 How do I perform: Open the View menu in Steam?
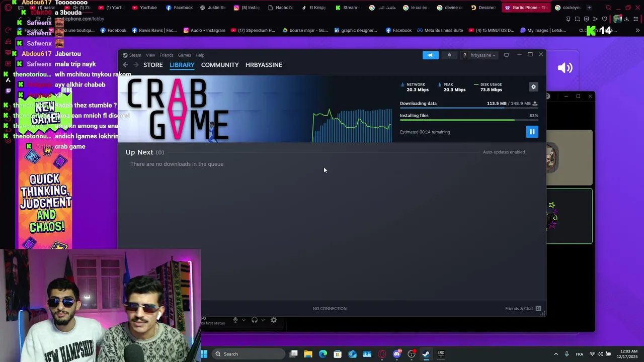click(x=150, y=55)
